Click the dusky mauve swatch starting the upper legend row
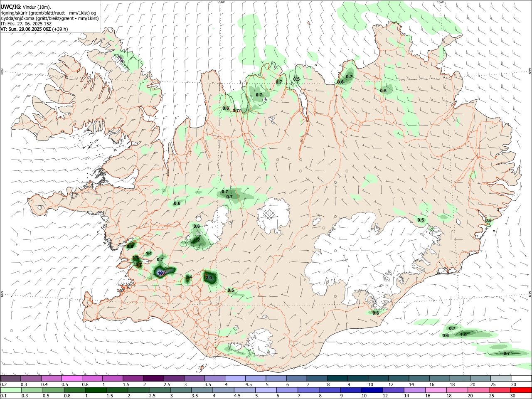Viewport: 532px width, 399px height. 10,378
